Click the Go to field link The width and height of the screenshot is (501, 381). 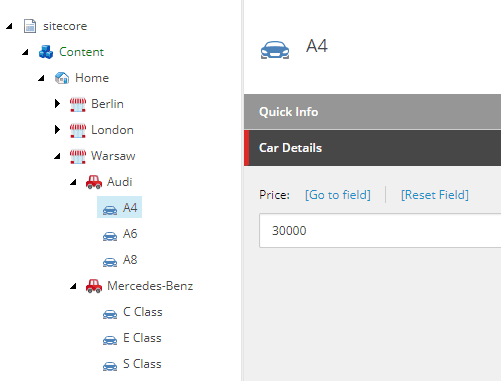338,195
